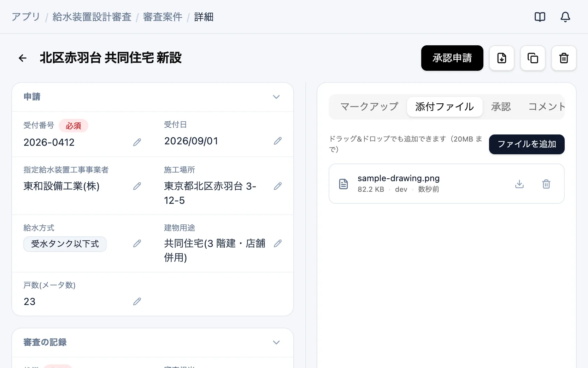Open 給水装置設計審査 breadcrumb link
This screenshot has width=588, height=368.
[x=92, y=17]
